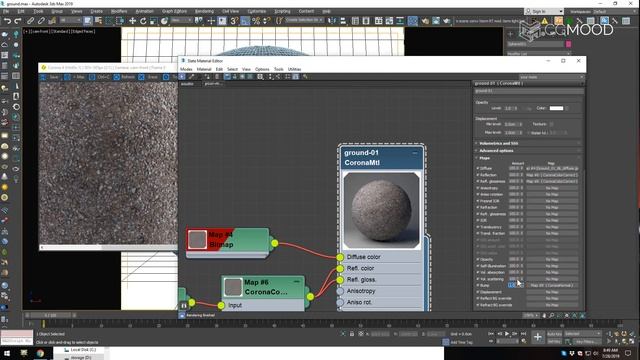Screen dimensions: 640x360
Task: Click Erase in Corona frame buffer window
Action: click(x=149, y=77)
